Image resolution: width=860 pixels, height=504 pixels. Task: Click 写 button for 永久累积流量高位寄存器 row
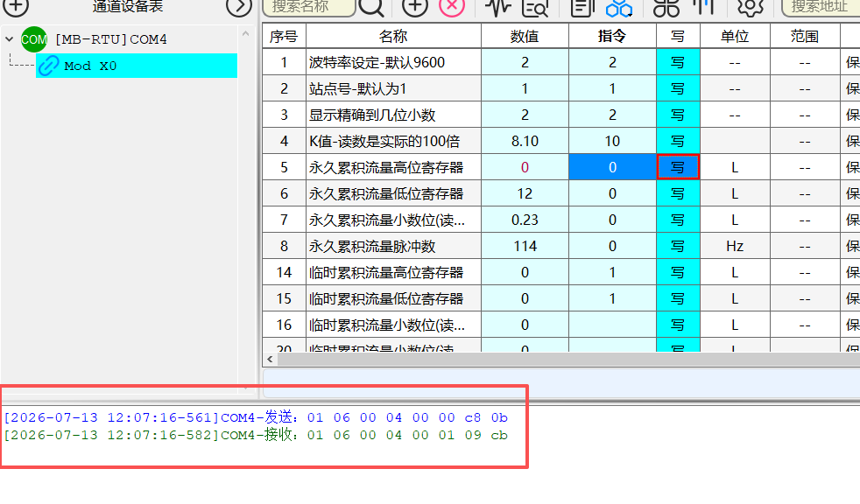(x=678, y=167)
